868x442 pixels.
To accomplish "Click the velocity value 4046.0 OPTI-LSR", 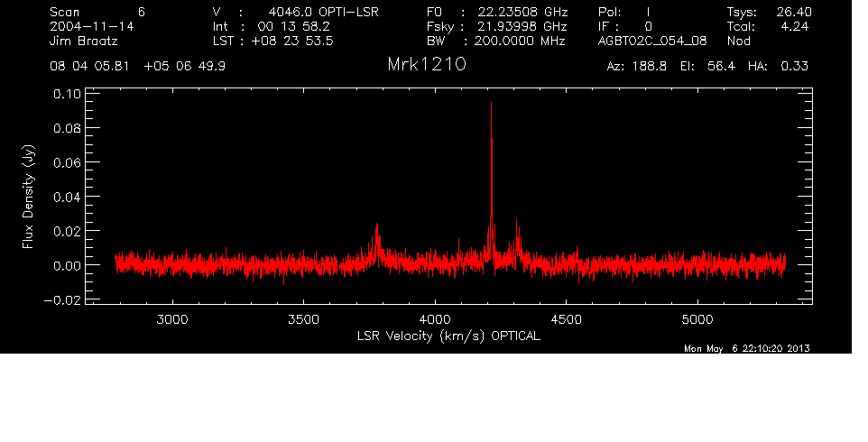I will 323,12.
